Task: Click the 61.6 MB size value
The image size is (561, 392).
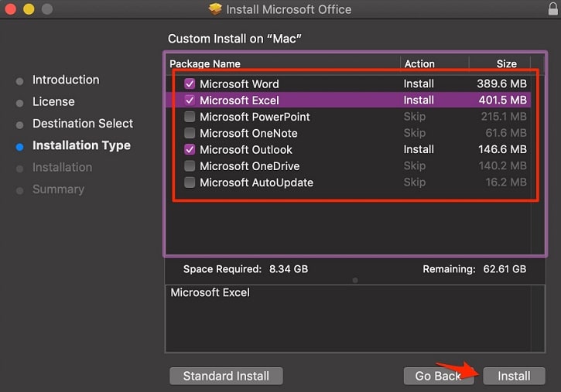Action: point(506,133)
